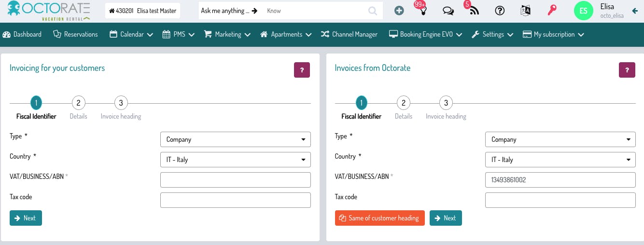Open Country dropdown in Invoices from Octorate

click(560, 160)
